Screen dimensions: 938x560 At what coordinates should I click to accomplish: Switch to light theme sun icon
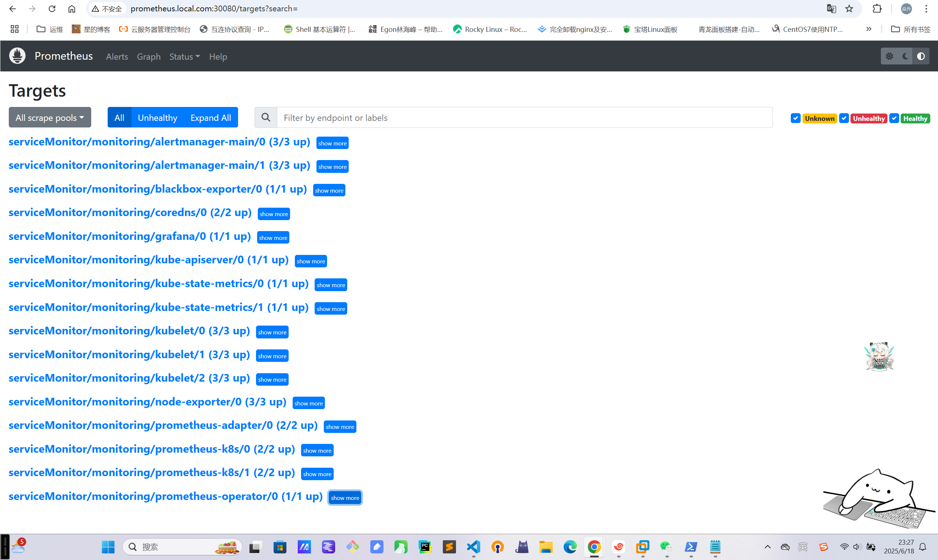[x=889, y=56]
